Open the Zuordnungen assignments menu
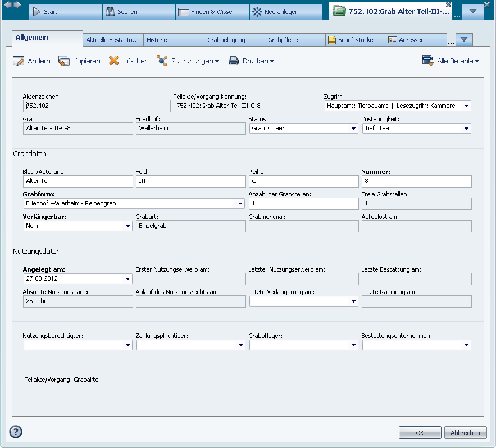The width and height of the screenshot is (496, 448). [188, 61]
